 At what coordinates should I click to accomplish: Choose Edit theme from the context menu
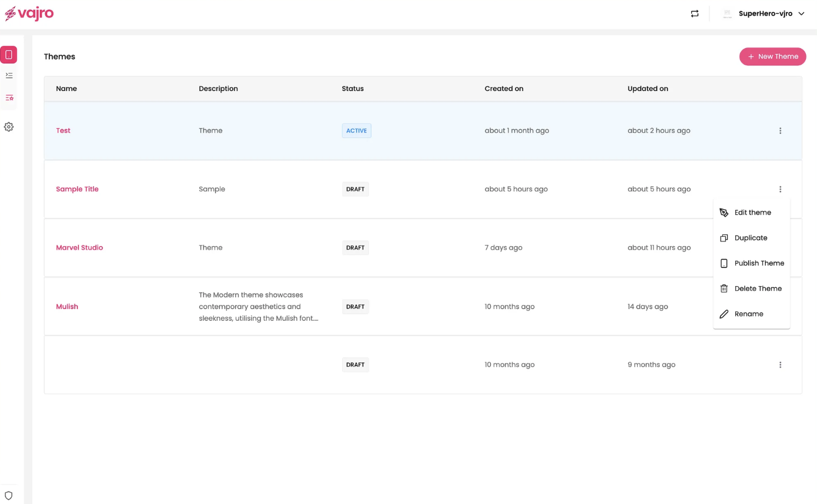[x=752, y=213]
